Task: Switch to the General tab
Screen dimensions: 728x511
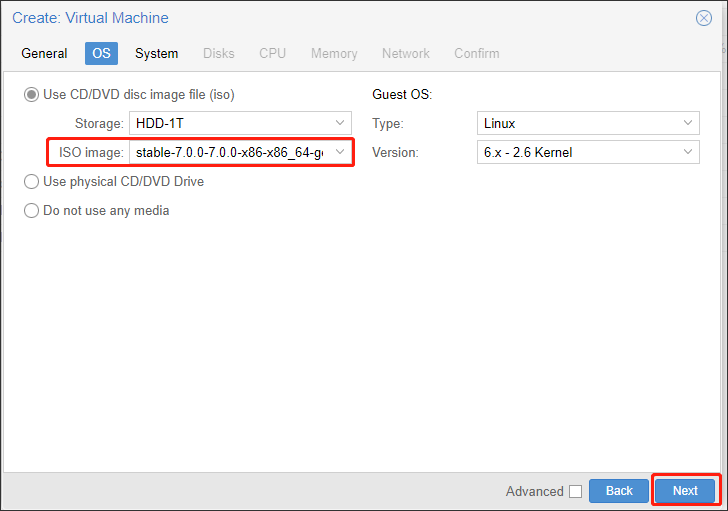Action: pyautogui.click(x=44, y=53)
